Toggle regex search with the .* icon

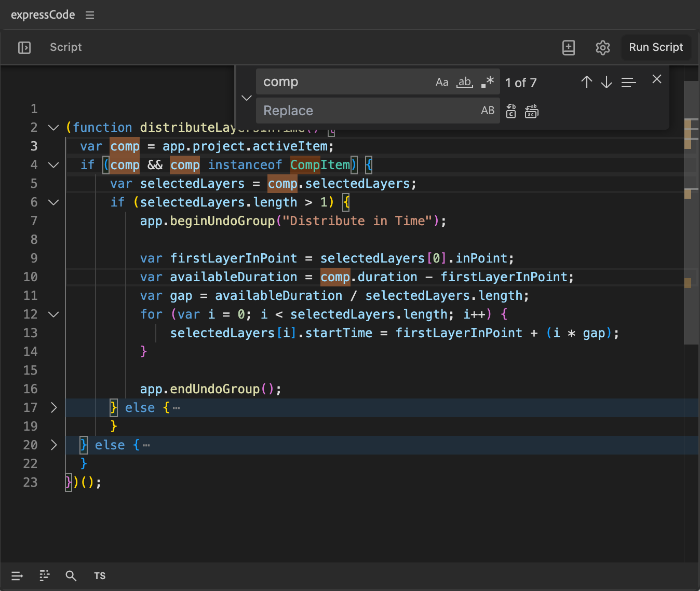486,81
